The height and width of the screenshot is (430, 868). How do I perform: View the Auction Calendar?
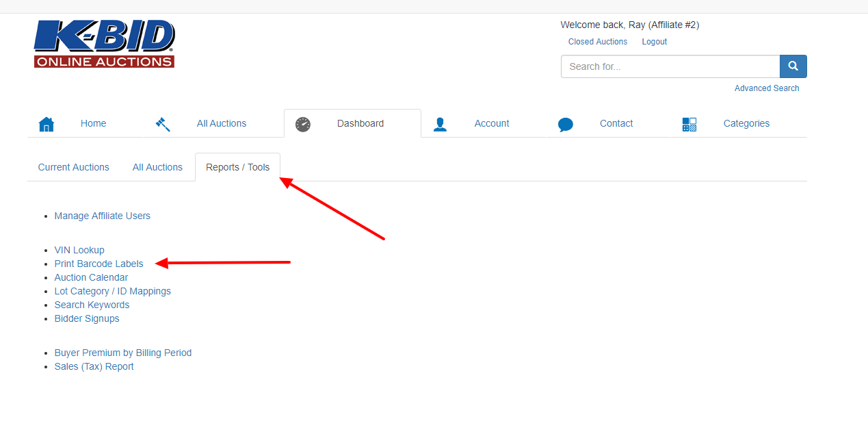pyautogui.click(x=91, y=277)
